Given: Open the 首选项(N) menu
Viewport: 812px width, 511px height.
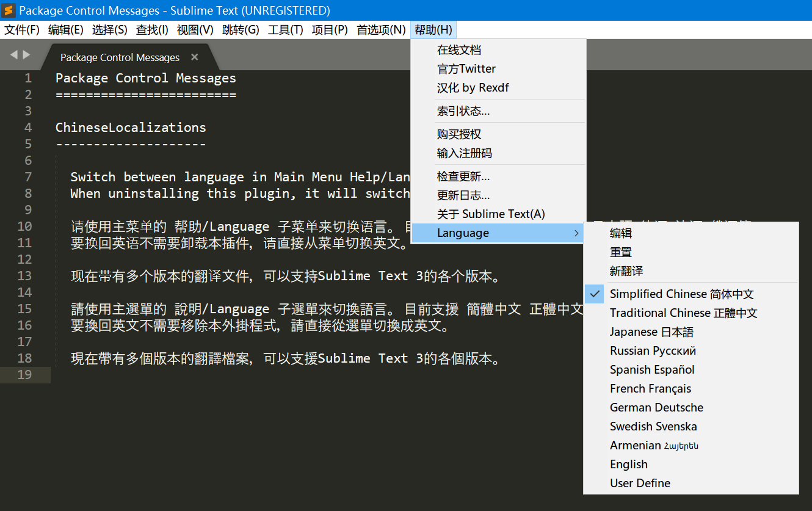Looking at the screenshot, I should 380,29.
